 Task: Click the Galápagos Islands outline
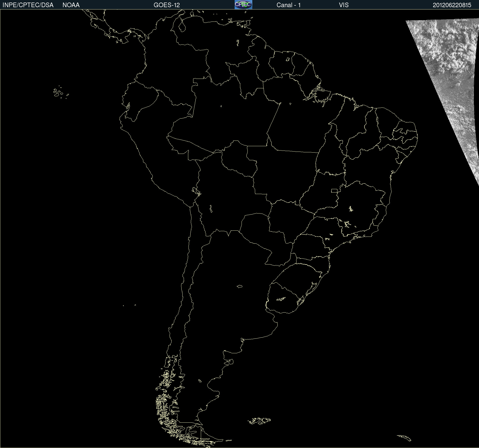[x=60, y=92]
